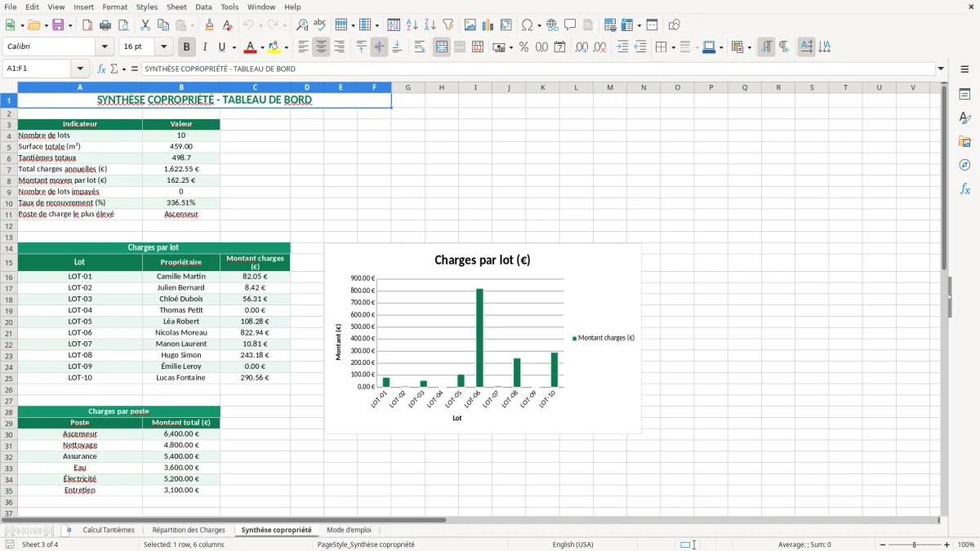
Task: Open the sidebar Gallery panel icon
Action: 964,142
